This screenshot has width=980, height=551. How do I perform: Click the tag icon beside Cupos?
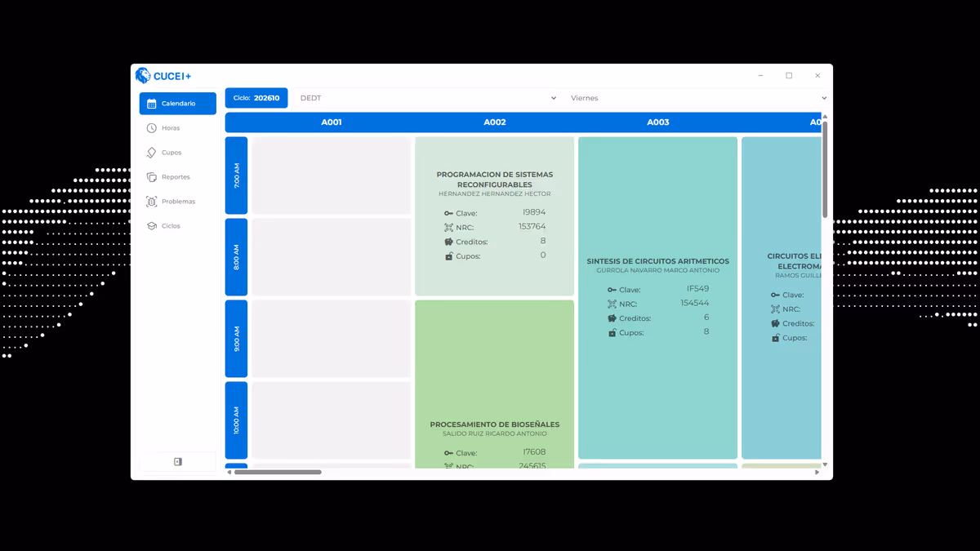(x=151, y=153)
